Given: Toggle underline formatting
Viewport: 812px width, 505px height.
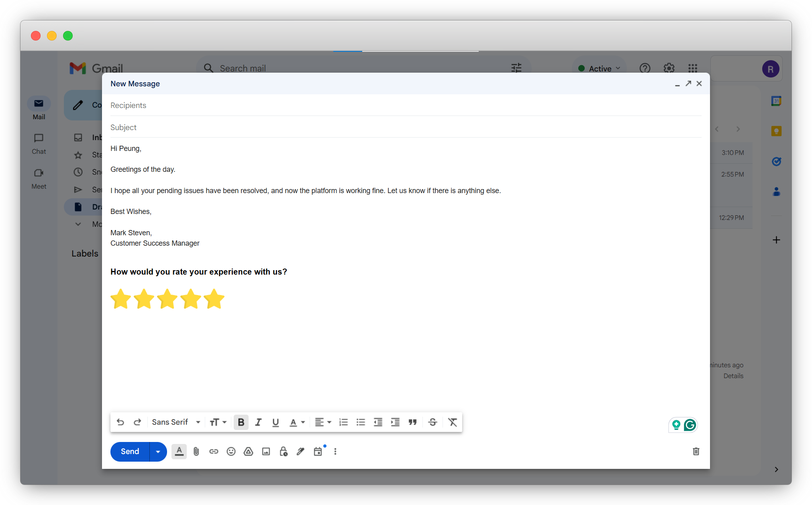Looking at the screenshot, I should click(x=275, y=422).
